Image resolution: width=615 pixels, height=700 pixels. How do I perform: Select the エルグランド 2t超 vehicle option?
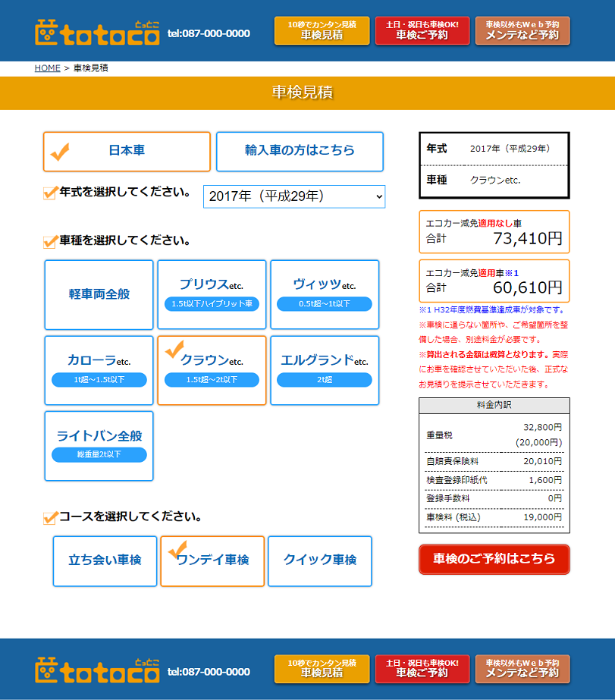325,369
